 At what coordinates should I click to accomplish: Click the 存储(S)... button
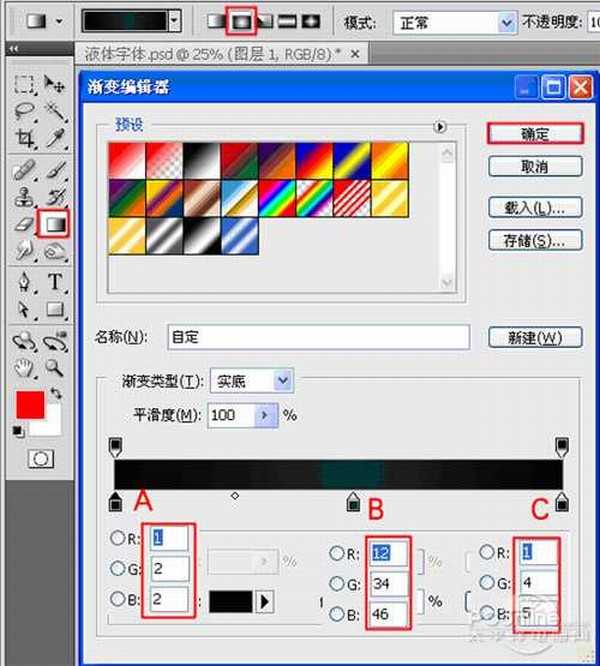pos(535,240)
